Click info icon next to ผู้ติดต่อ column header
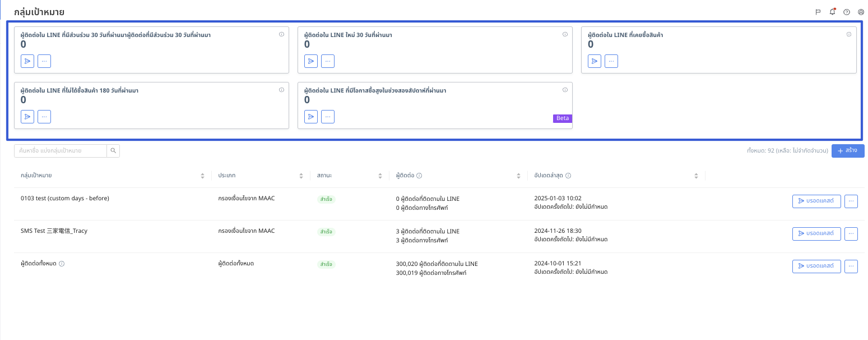Viewport: 868px width, 340px height. [x=419, y=176]
